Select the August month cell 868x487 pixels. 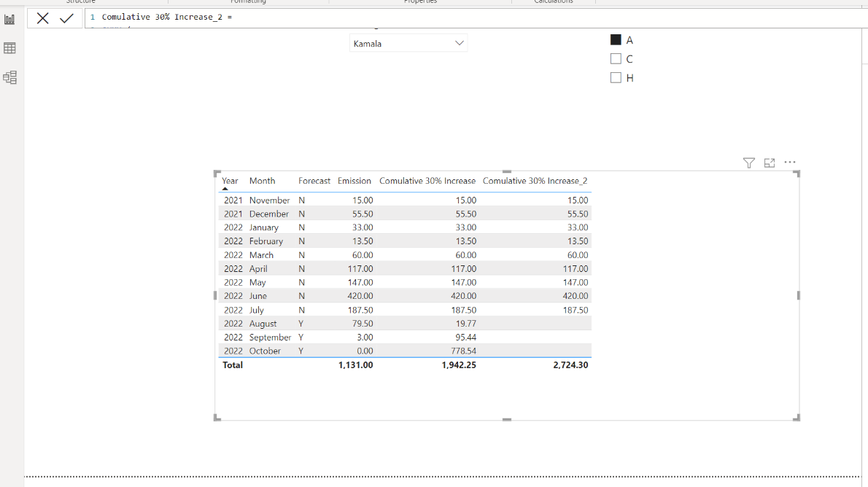pyautogui.click(x=263, y=324)
